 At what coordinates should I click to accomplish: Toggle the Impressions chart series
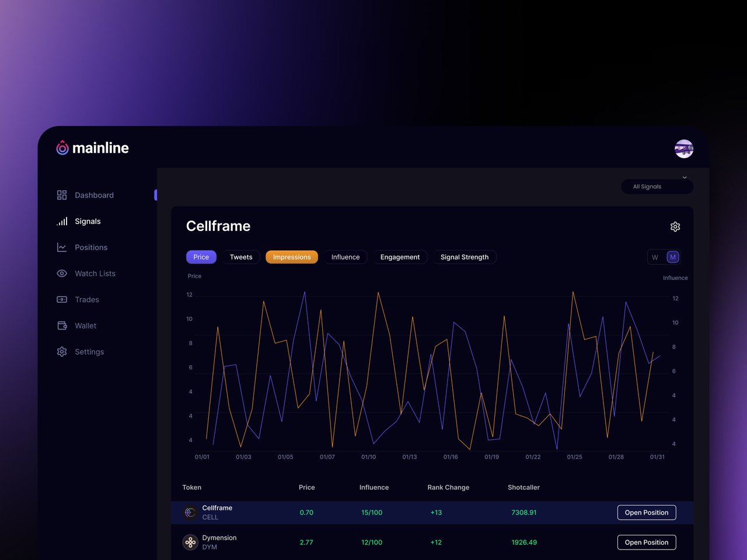[292, 257]
